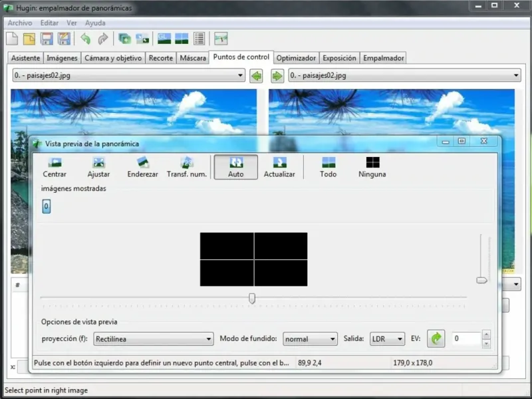Minimize the Vista previa panorámica window
This screenshot has height=399, width=532.
click(x=446, y=142)
